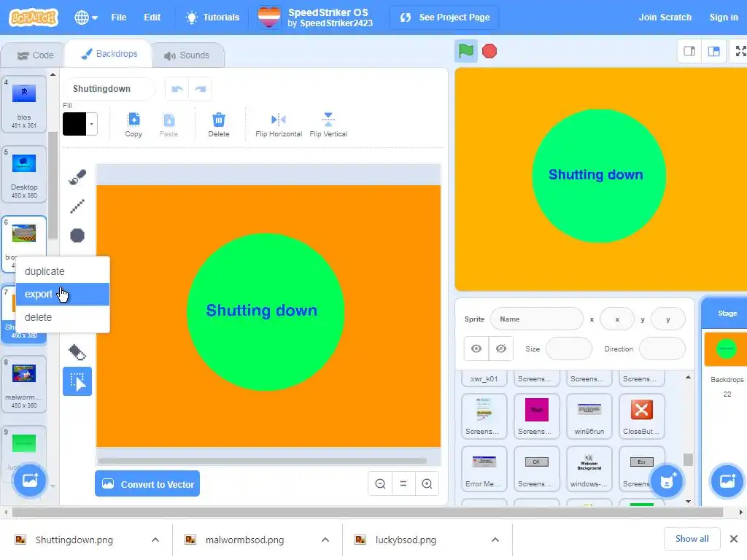747x560 pixels.
Task: Select the Stage backdrop thumbnail
Action: coord(726,349)
